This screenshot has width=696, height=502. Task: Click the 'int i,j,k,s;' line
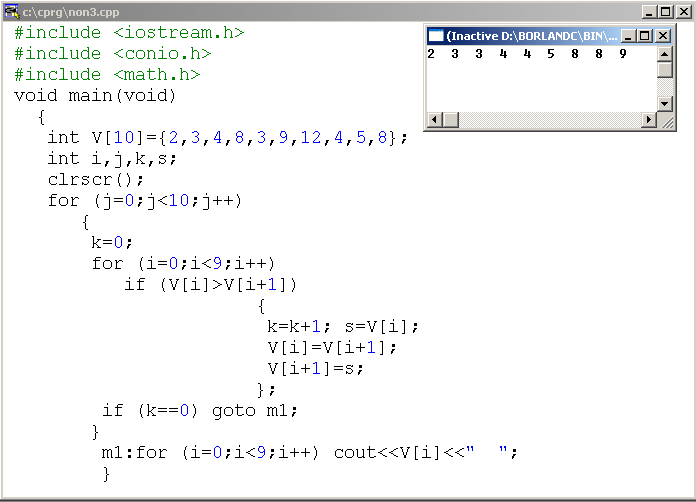coord(112,159)
